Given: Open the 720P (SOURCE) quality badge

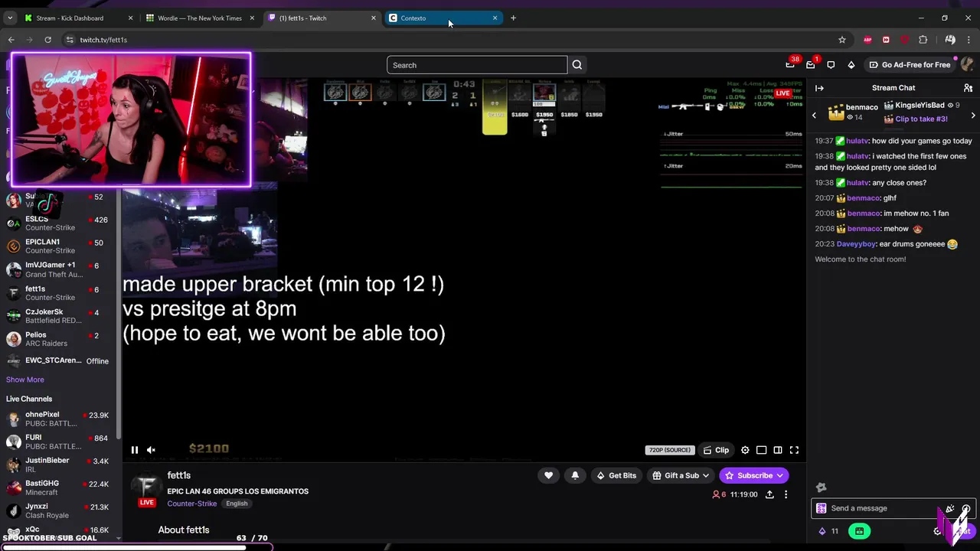Looking at the screenshot, I should coord(670,450).
